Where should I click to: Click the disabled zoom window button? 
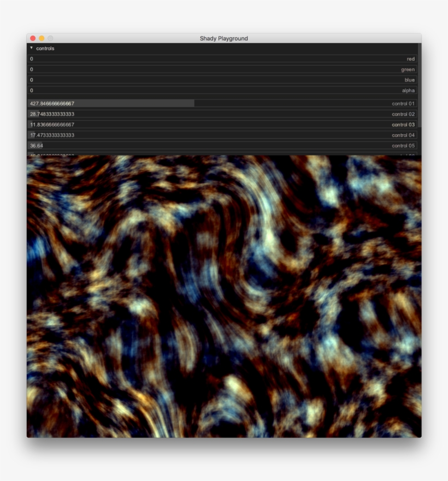(50, 38)
